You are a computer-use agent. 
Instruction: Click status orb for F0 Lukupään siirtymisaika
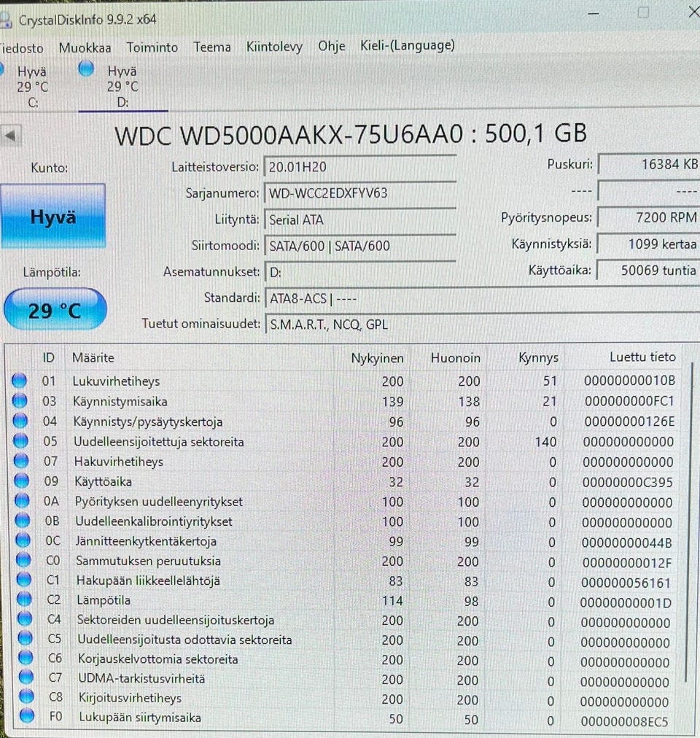point(27,716)
